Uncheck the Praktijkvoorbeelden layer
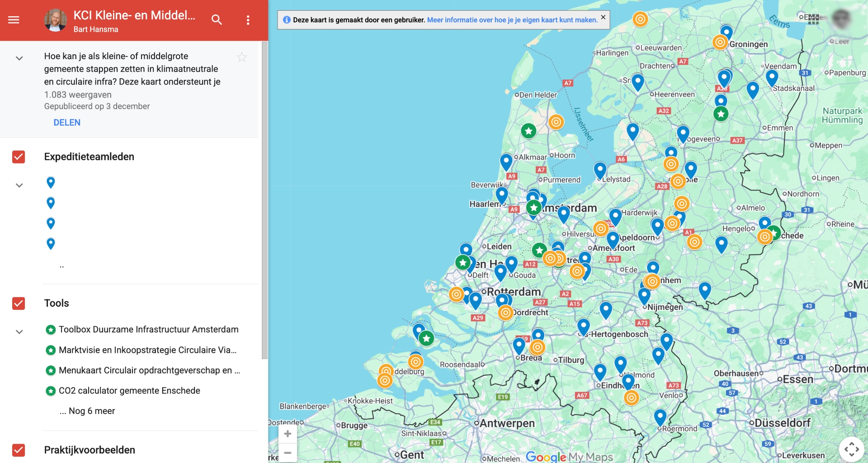868x463 pixels. click(18, 450)
